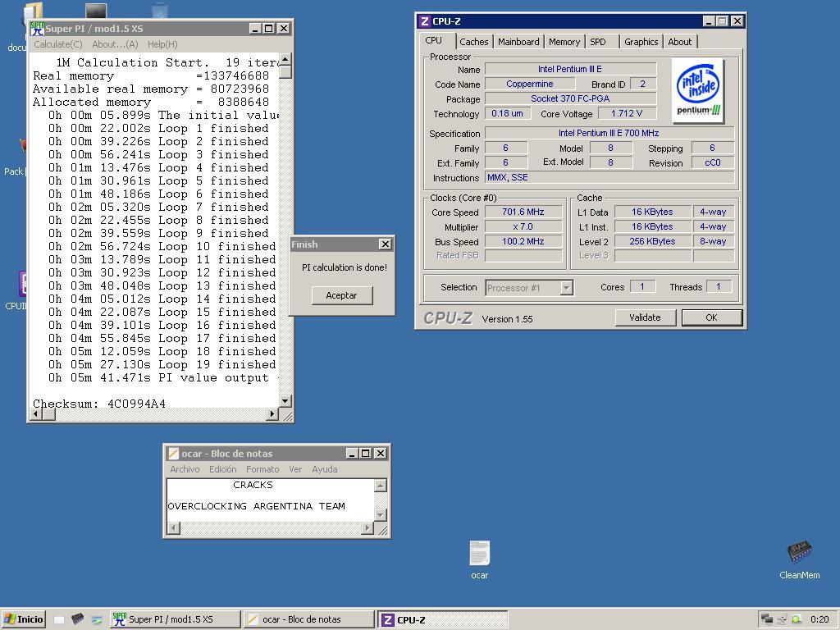Open the Graphics tab in CPU-Z

[x=641, y=42]
